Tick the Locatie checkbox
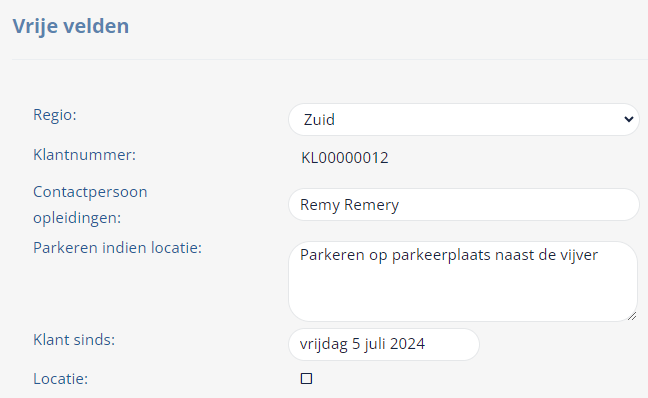 tap(306, 378)
